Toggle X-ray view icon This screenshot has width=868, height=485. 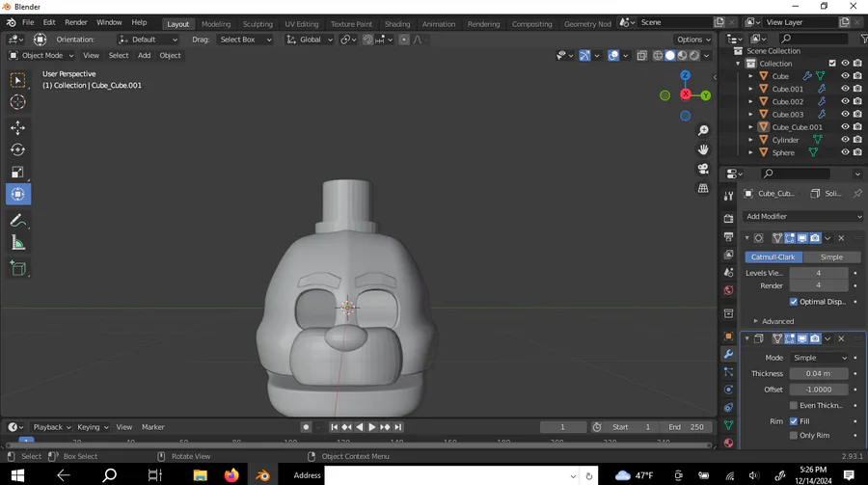pyautogui.click(x=641, y=55)
